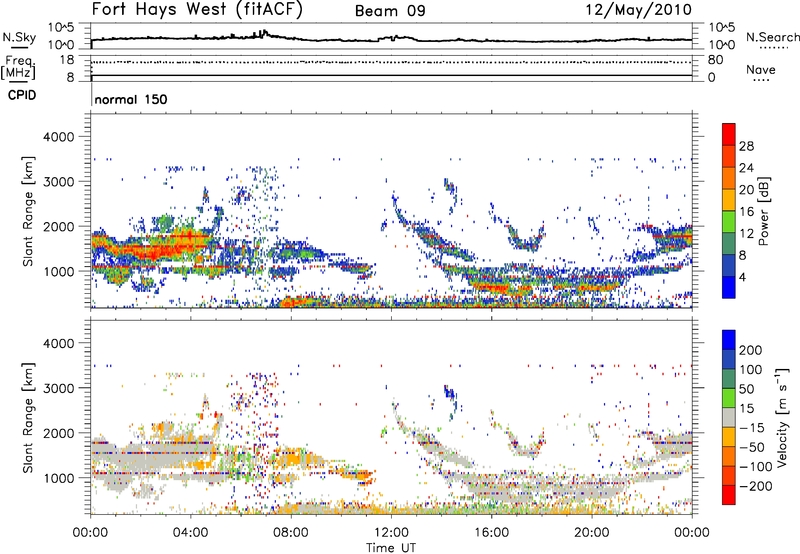Screen dimensions: 800x554
Task: Click the '100' velocity colorbar value
Action: pos(750,370)
